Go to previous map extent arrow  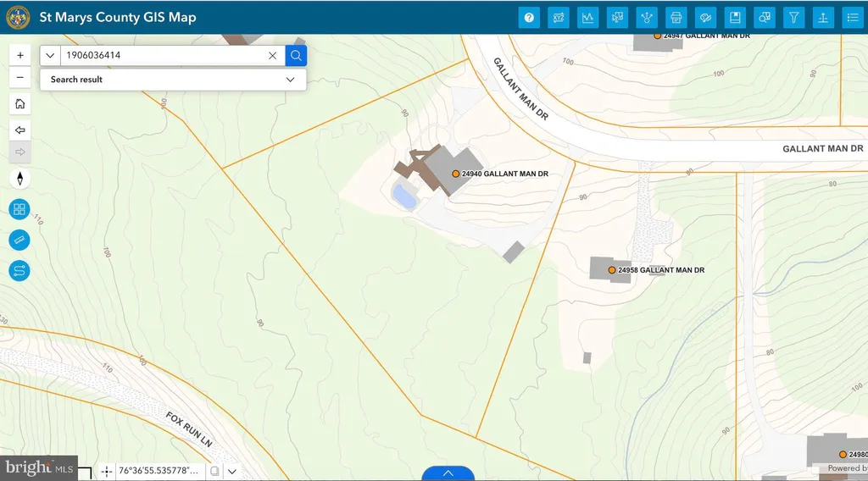click(x=20, y=130)
